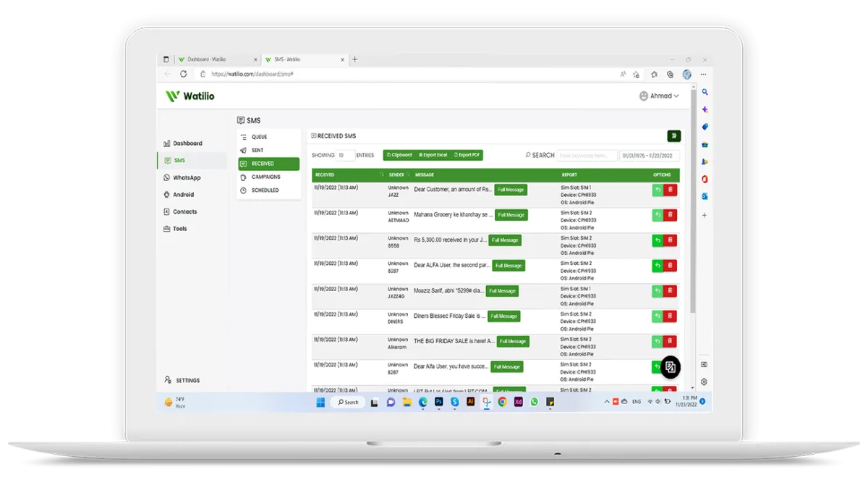This screenshot has height=488, width=868.
Task: Open Full Message for 'Dear ALFA User, the second' row
Action: click(x=509, y=266)
